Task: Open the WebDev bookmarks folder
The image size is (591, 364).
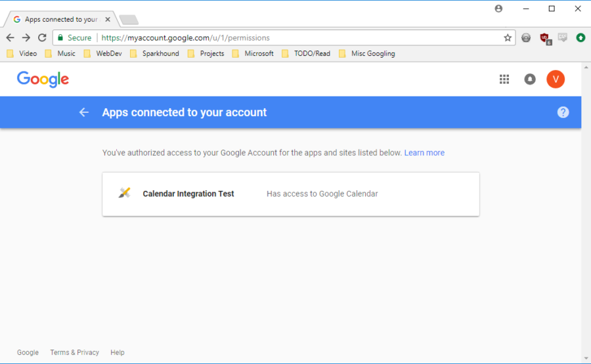Action: pyautogui.click(x=103, y=53)
